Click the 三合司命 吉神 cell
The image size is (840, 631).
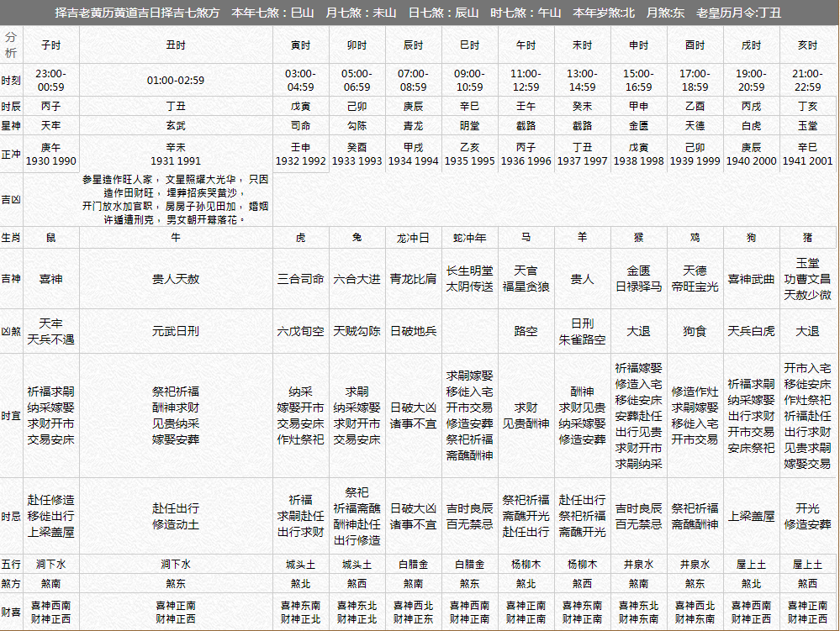coord(300,279)
